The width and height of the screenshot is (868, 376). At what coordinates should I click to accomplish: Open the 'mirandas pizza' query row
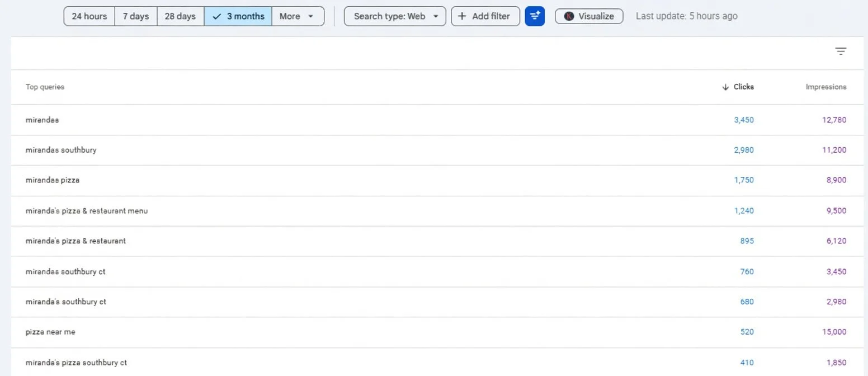(x=437, y=180)
